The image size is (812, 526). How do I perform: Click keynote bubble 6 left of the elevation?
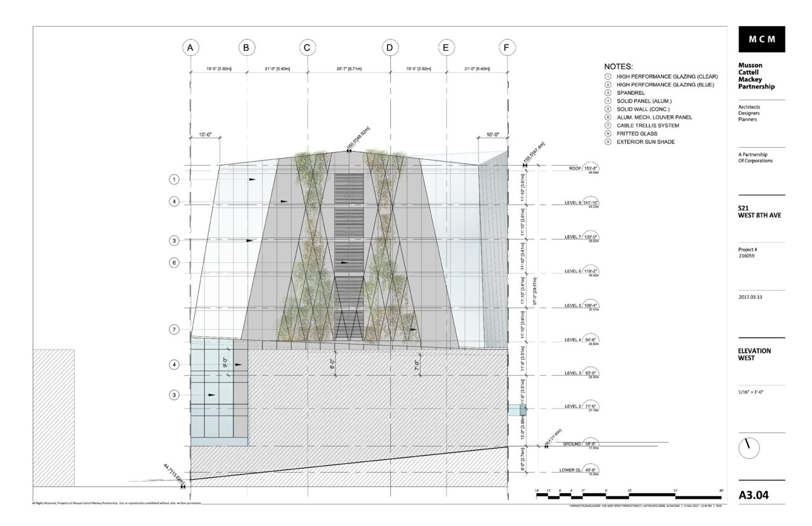pos(174,262)
